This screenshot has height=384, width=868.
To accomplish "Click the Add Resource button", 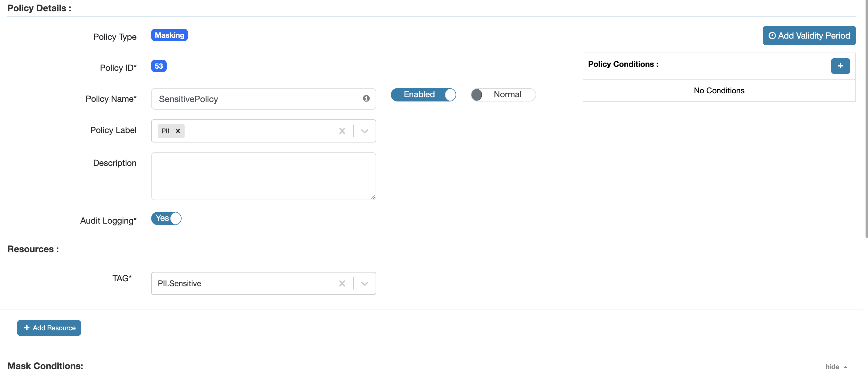I will 49,328.
